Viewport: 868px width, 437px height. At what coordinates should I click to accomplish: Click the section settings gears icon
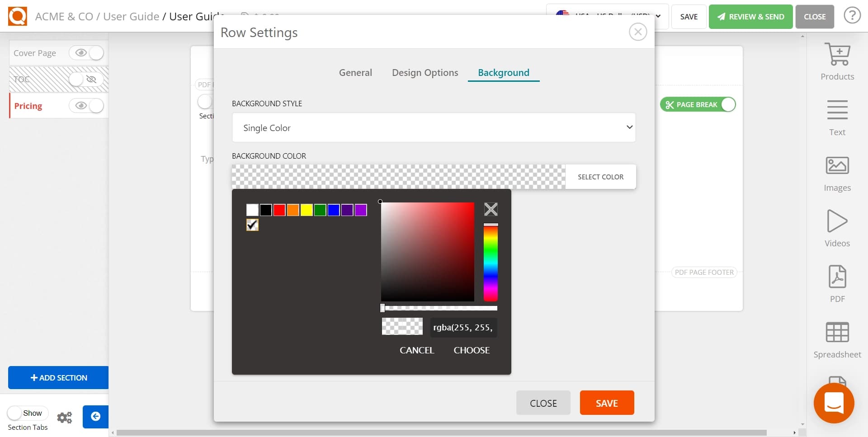[65, 417]
